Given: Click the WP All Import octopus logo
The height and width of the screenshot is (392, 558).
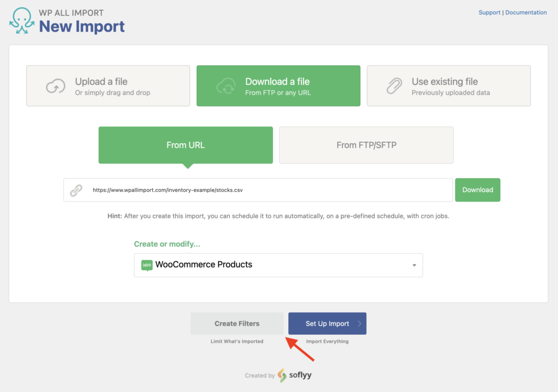Looking at the screenshot, I should point(22,21).
